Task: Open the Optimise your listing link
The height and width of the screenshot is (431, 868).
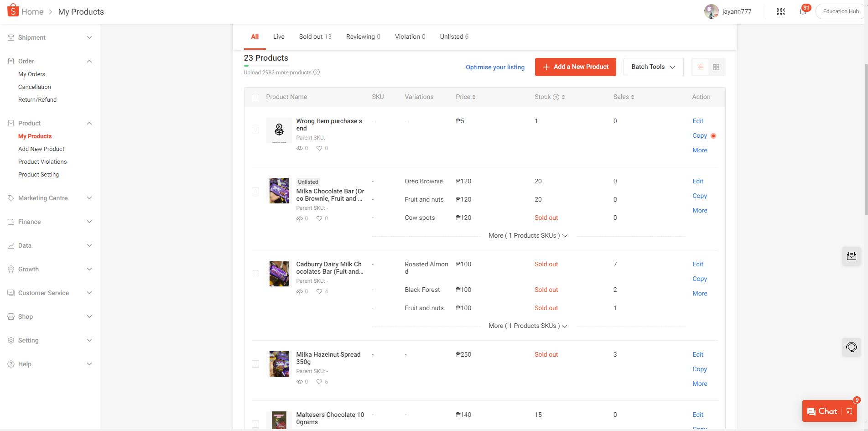Action: tap(495, 67)
